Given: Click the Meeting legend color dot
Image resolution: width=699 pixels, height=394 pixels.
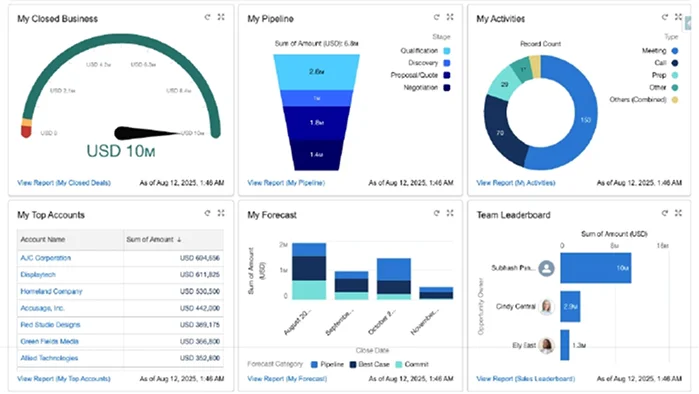Looking at the screenshot, I should coord(675,51).
